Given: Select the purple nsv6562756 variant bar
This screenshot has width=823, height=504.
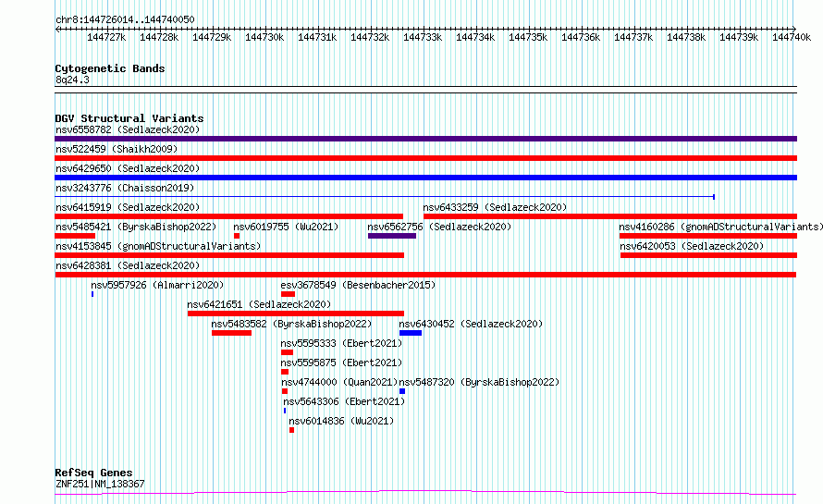Looking at the screenshot, I should click(392, 236).
